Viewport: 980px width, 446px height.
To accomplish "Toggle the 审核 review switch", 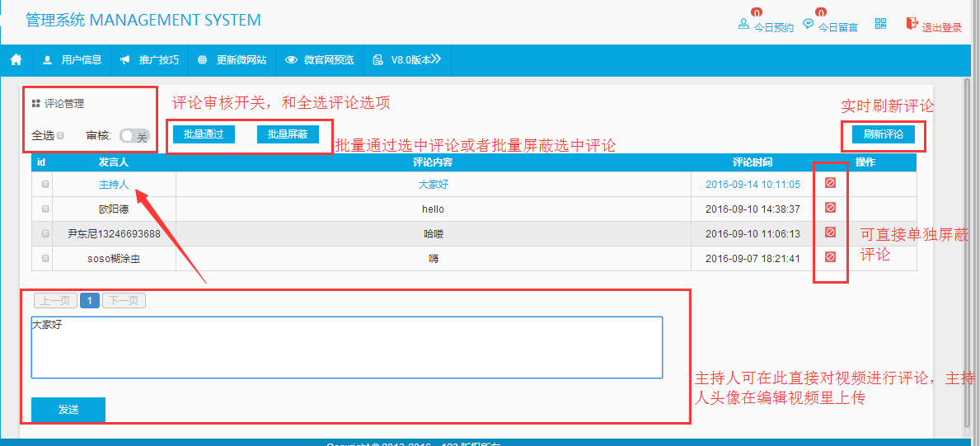I will pos(134,136).
